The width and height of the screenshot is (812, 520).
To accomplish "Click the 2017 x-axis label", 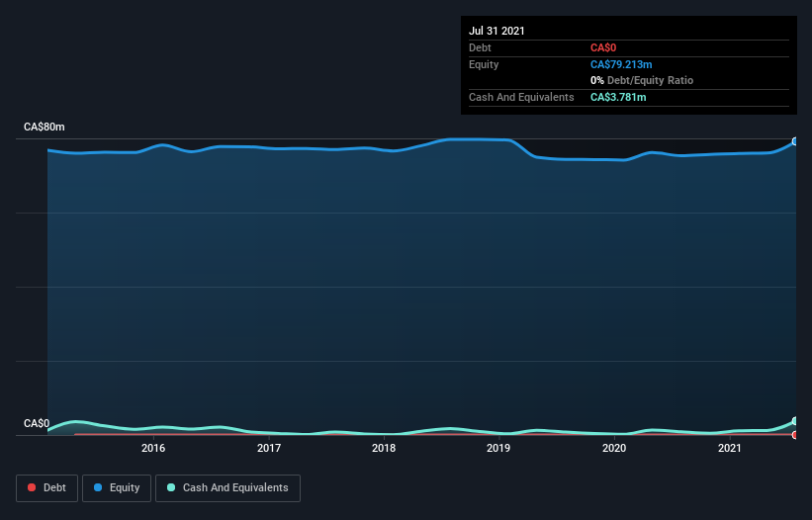I will 269,448.
